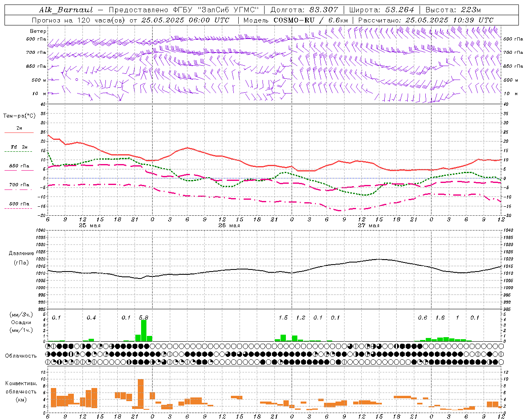Image resolution: width=525 pixels, height=420 pixels.
Task: Click the 'Высота: 223м' elevation field
Action: click(453, 10)
